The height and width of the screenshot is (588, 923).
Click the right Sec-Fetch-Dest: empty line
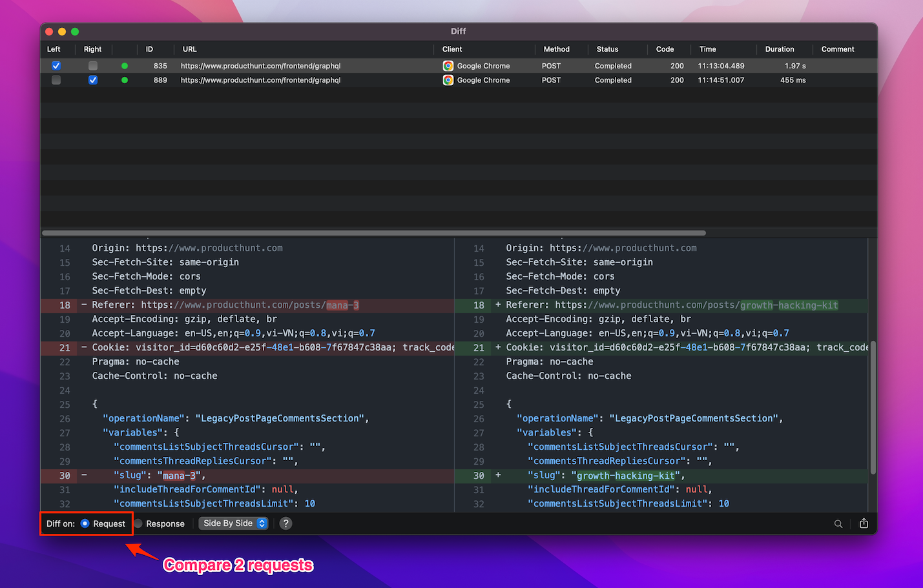tap(563, 291)
